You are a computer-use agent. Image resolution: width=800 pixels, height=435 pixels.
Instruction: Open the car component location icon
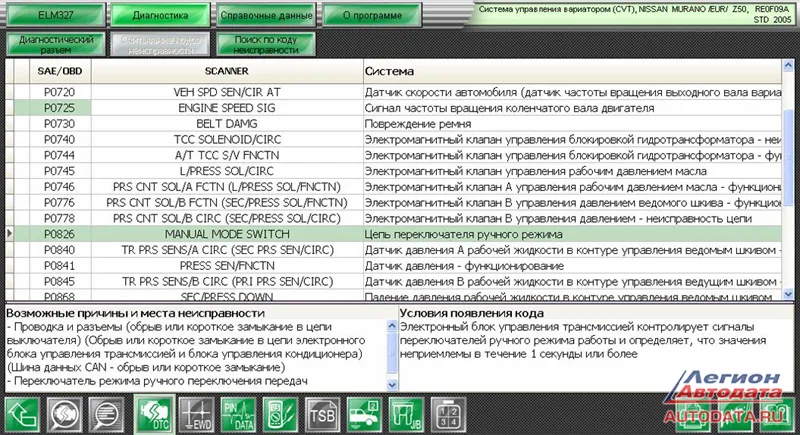point(364,415)
